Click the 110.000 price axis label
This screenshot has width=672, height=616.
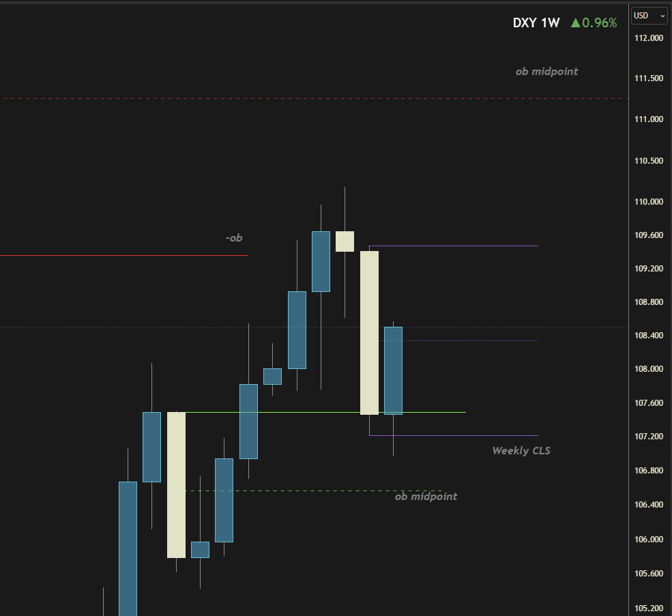tap(648, 201)
